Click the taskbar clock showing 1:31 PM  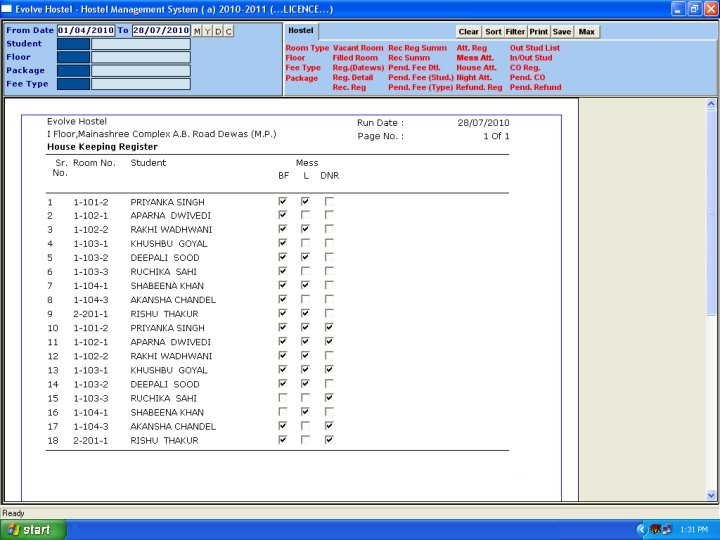[694, 530]
